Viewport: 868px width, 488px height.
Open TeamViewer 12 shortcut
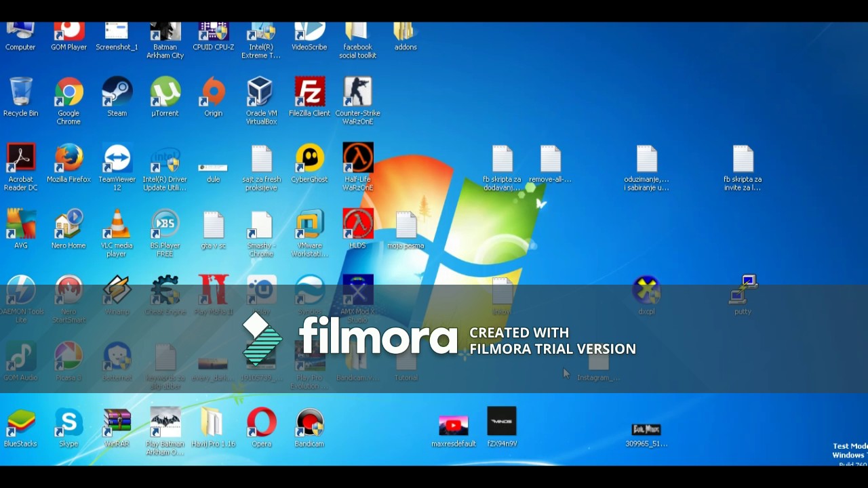point(117,159)
